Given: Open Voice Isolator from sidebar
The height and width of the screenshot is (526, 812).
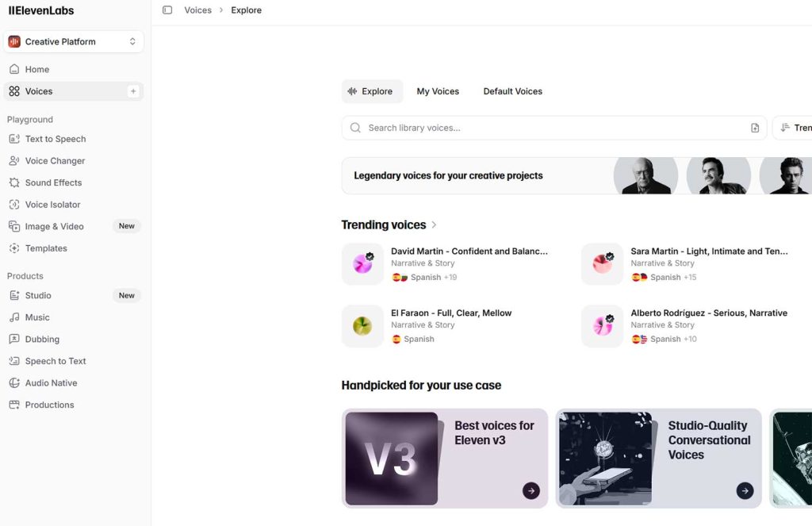Looking at the screenshot, I should 74,205.
